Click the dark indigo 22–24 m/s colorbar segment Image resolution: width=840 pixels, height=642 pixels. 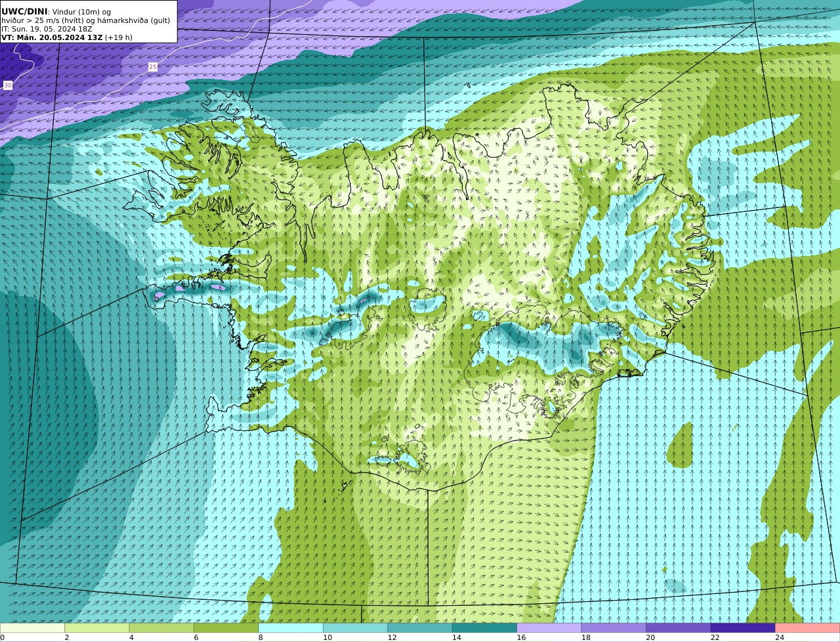[743, 628]
